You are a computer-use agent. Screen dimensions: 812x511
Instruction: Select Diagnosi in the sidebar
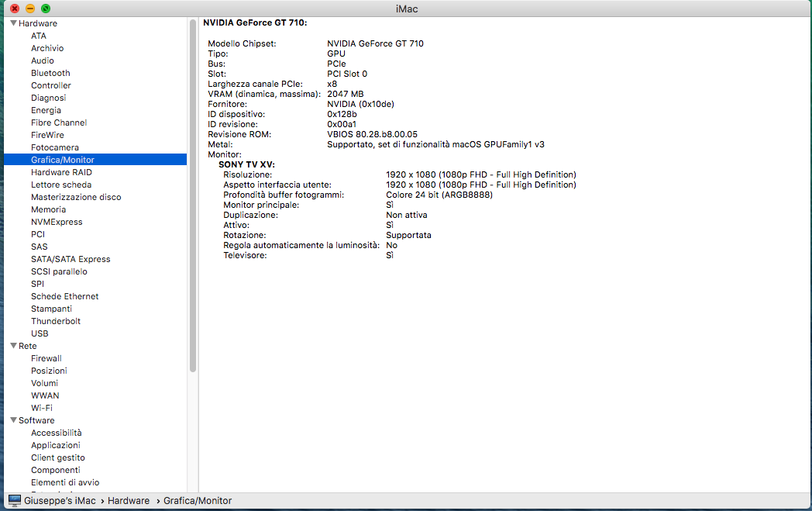tap(48, 98)
